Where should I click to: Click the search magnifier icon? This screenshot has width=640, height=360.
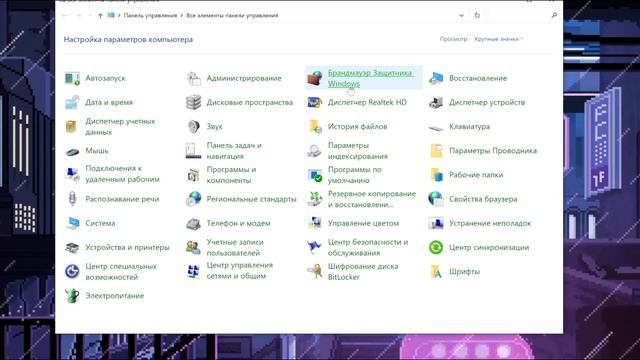click(554, 16)
